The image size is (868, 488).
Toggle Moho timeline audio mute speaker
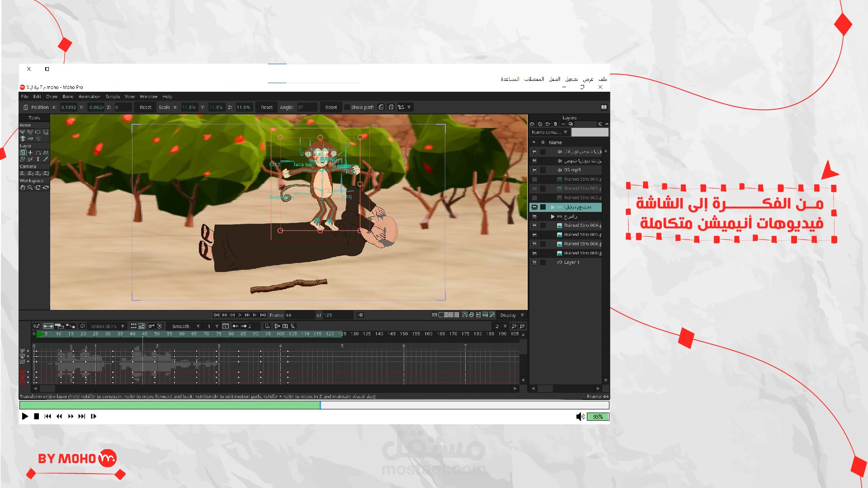(360, 315)
